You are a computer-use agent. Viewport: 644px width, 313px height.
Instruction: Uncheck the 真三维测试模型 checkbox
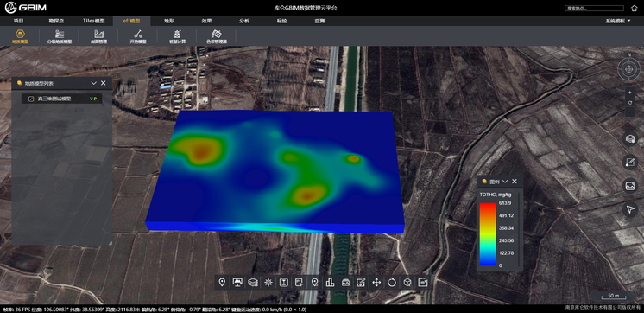tap(31, 99)
